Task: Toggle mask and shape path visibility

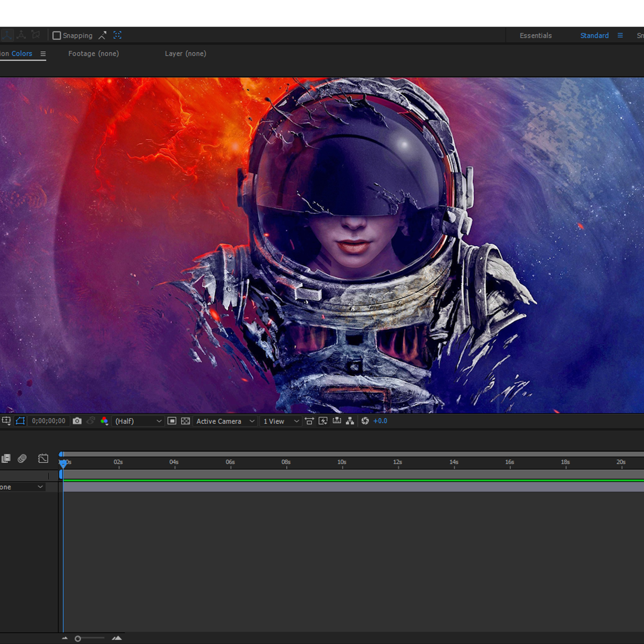Action: pyautogui.click(x=20, y=421)
